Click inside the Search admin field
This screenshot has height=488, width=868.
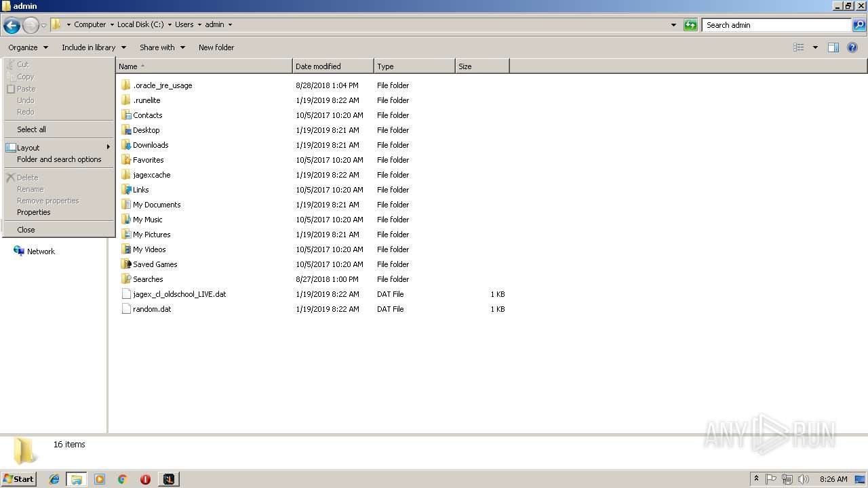pos(776,25)
